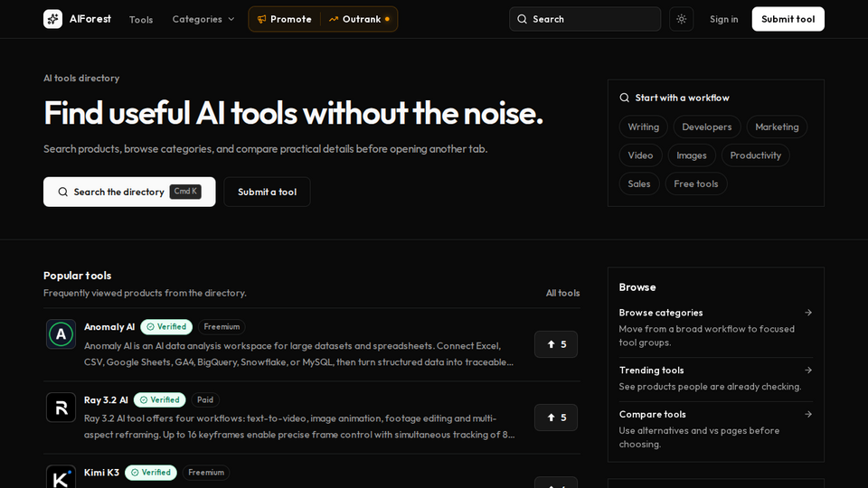Open the Anomaly AI logo thumbnail
The height and width of the screenshot is (488, 868).
(x=61, y=334)
